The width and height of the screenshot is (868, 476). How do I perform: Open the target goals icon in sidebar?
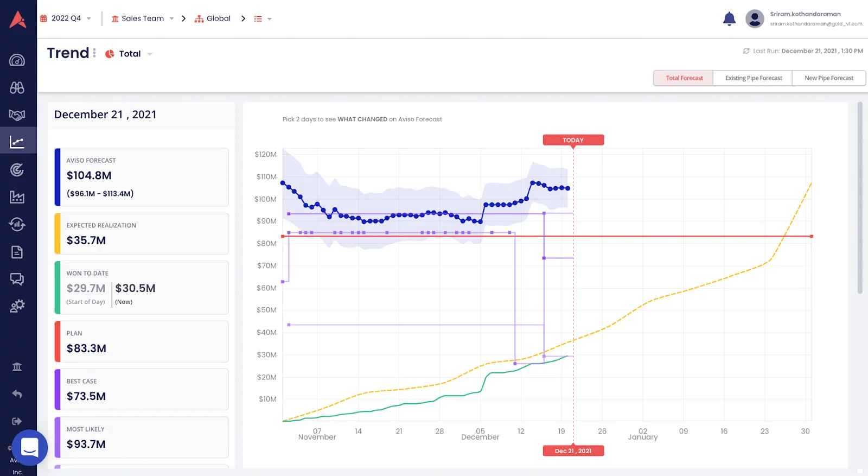click(x=17, y=170)
